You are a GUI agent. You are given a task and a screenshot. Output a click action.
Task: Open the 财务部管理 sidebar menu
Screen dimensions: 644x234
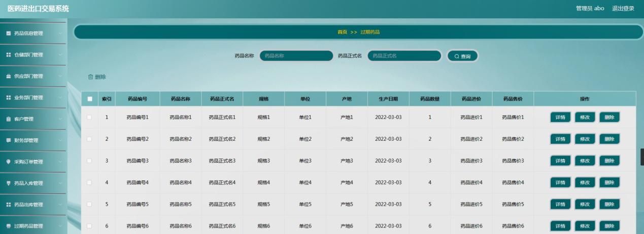(x=33, y=140)
